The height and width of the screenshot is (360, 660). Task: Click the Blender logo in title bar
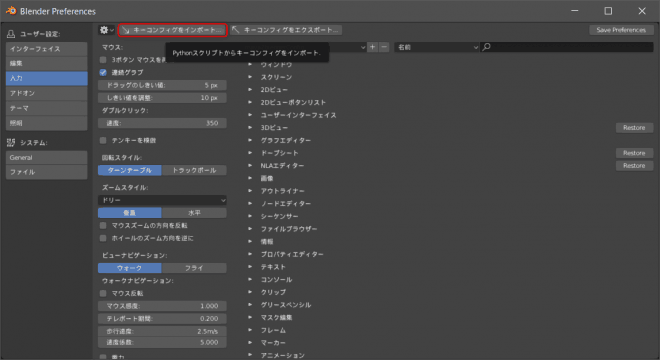click(11, 11)
